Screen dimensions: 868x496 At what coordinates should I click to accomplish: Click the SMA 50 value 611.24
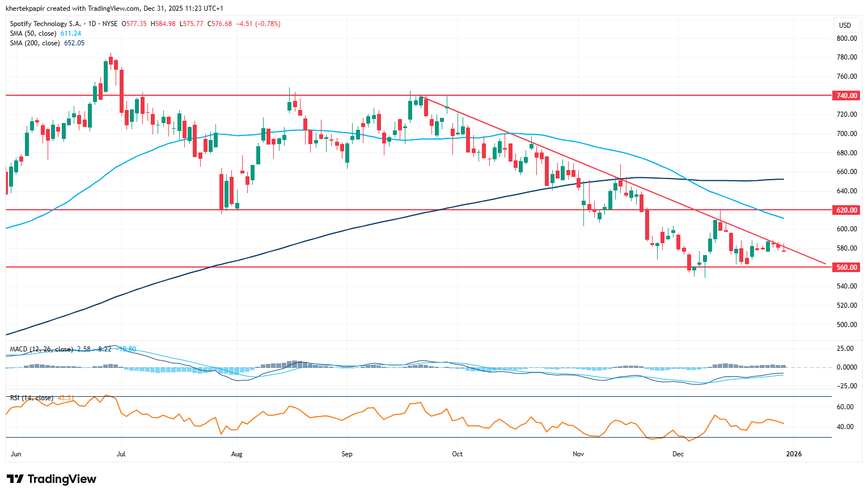(71, 33)
